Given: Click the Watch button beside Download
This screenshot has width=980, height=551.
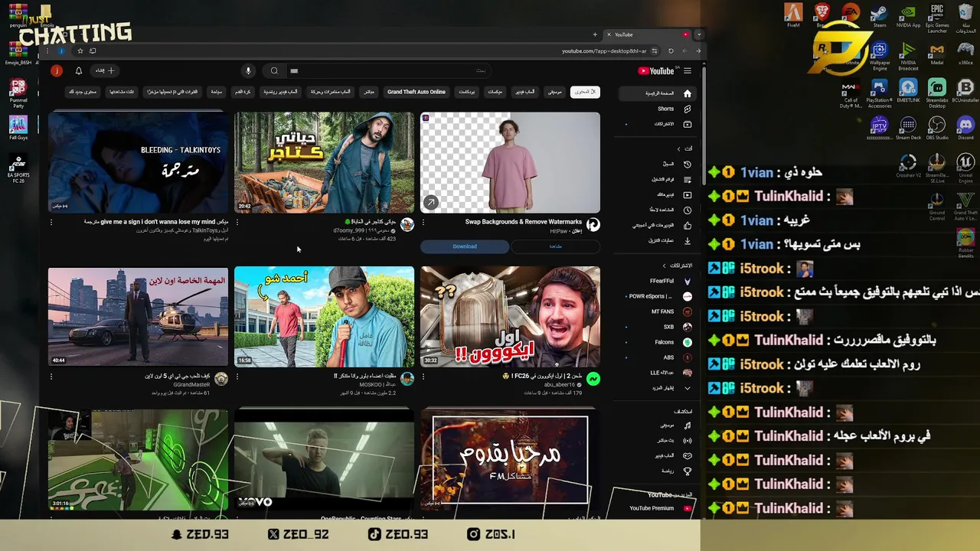Looking at the screenshot, I should pos(555,246).
